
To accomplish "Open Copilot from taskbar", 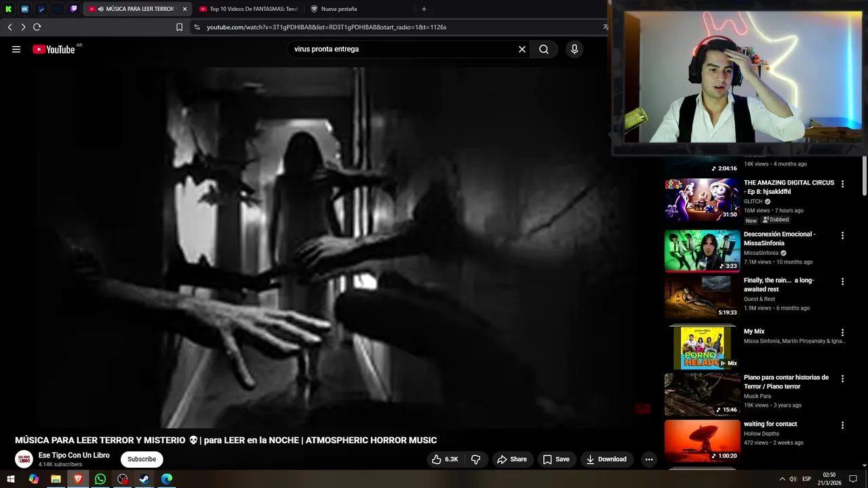I will click(33, 479).
